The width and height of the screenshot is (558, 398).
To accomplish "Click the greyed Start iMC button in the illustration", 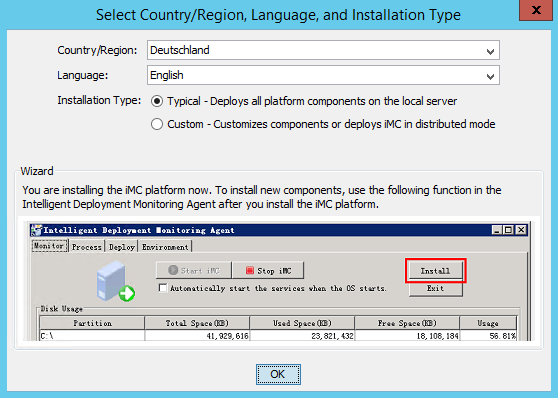I will [x=194, y=271].
